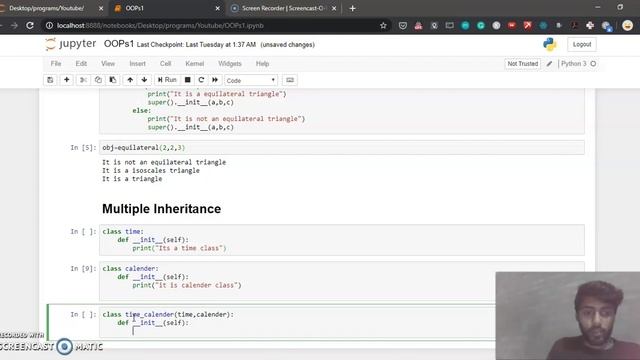
Task: Cut selected cells with scissors icon
Action: [x=83, y=80]
